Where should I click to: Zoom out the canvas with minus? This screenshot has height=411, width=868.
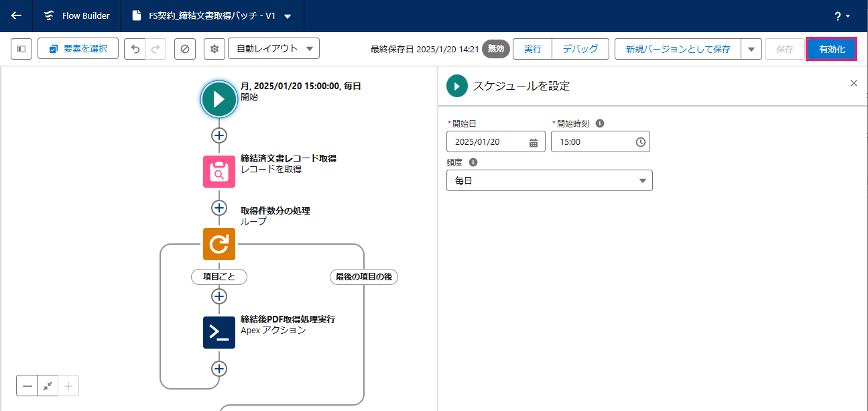point(27,386)
